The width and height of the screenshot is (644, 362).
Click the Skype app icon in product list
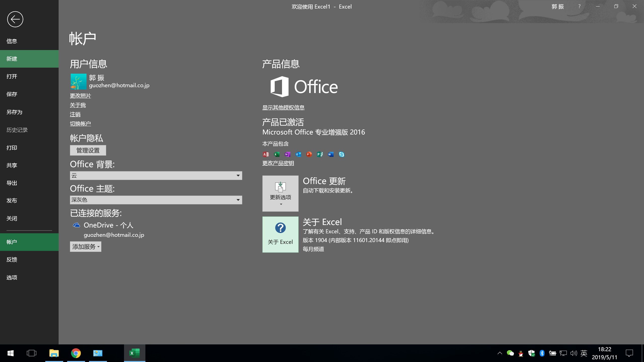click(x=342, y=154)
